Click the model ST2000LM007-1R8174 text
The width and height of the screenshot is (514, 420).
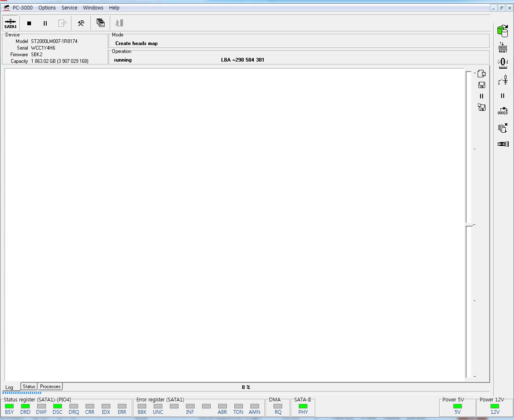click(x=54, y=41)
